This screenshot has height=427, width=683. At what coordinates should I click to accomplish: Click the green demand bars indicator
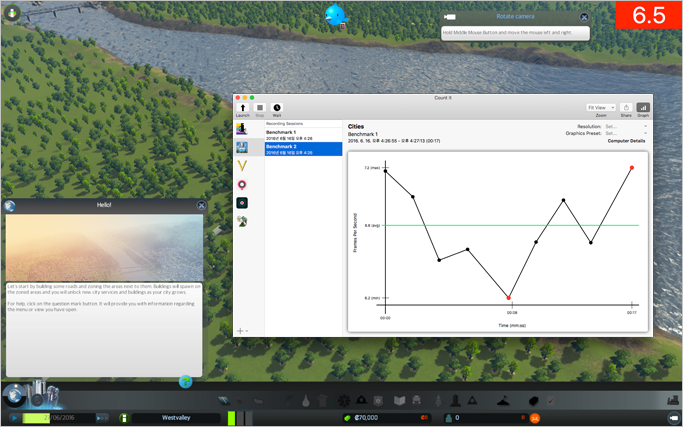tap(239, 418)
